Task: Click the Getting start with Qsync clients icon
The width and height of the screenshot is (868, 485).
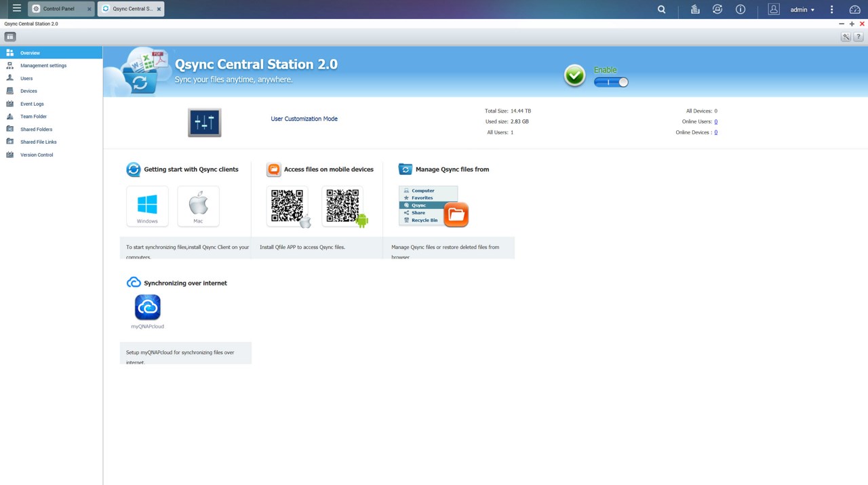Action: (134, 170)
